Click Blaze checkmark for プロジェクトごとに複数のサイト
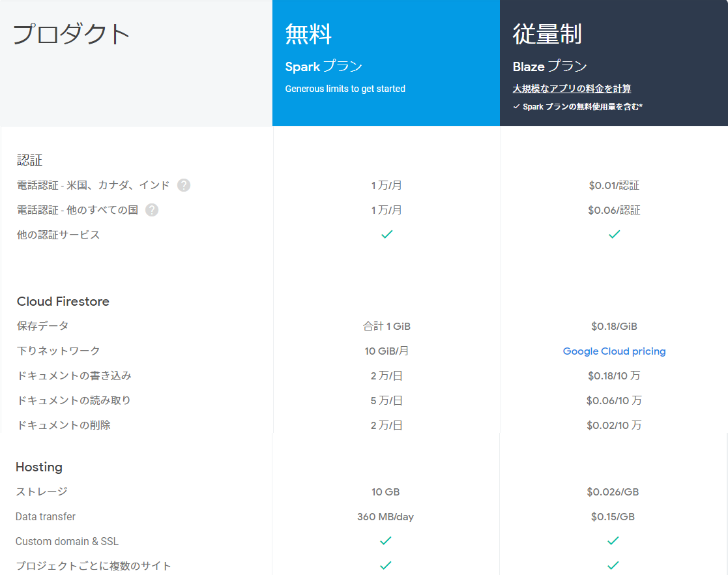Image resolution: width=728 pixels, height=575 pixels. (613, 565)
